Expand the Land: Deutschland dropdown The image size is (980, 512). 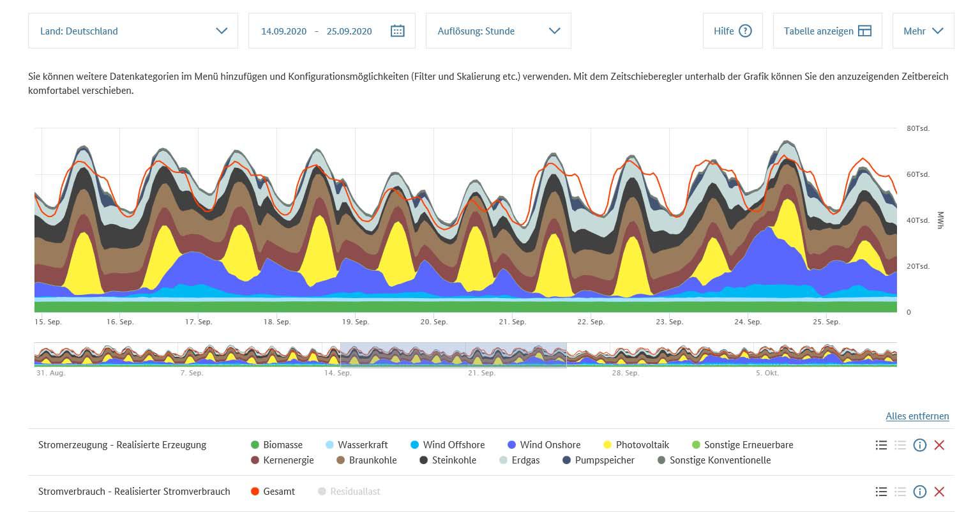(133, 31)
